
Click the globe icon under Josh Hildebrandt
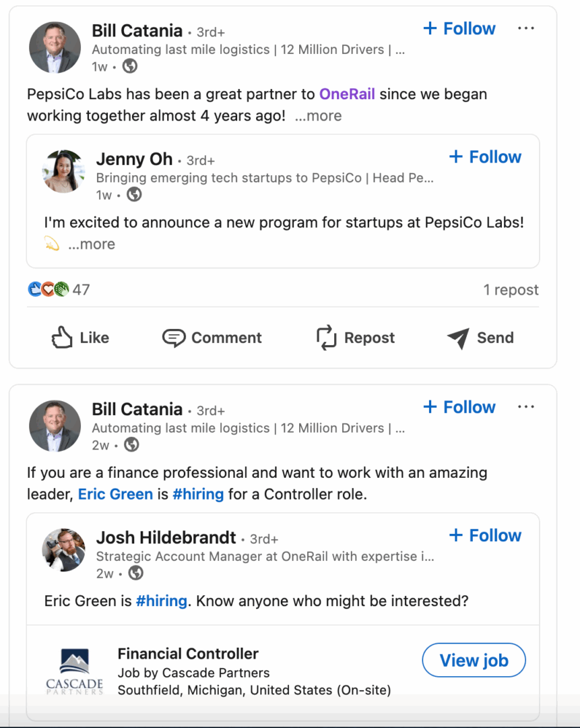136,573
